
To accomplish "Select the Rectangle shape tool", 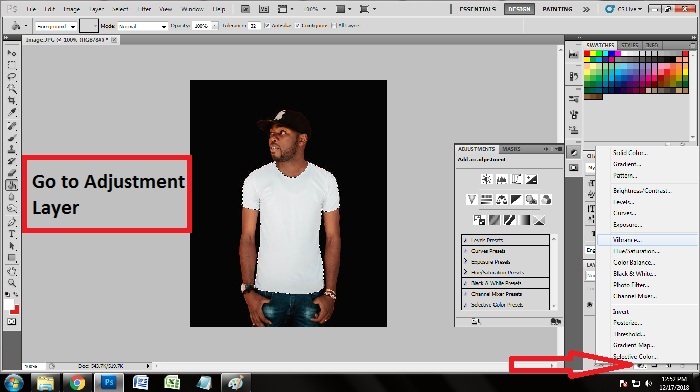I will point(12,258).
